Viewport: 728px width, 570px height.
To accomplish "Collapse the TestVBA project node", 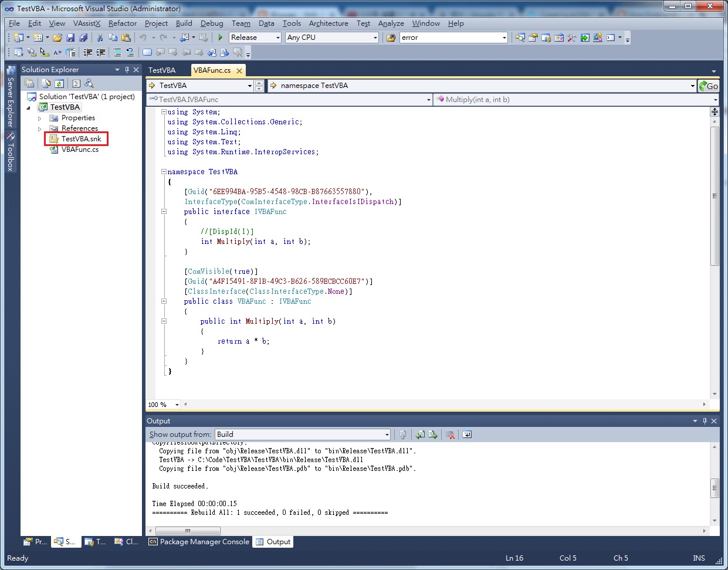I will coord(28,108).
